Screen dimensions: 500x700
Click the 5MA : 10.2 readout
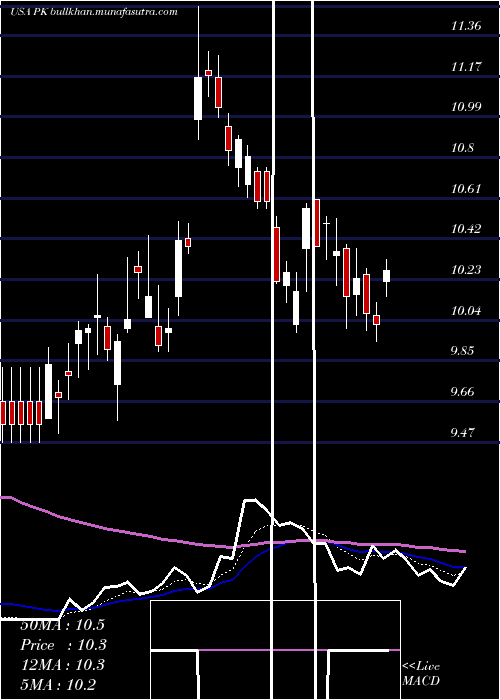coord(58,685)
